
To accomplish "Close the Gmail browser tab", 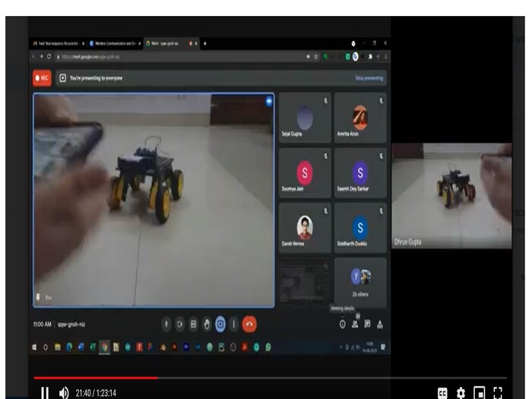I will (83, 43).
